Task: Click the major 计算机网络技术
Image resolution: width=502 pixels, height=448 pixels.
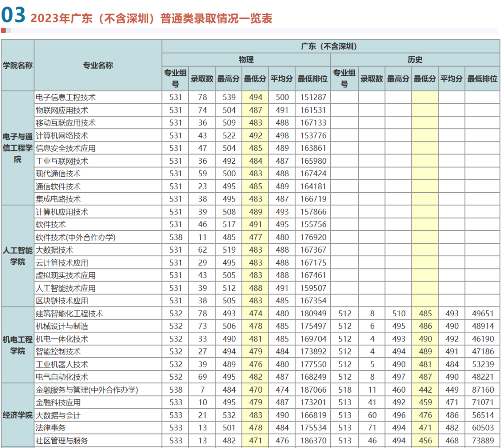Action: click(x=62, y=135)
